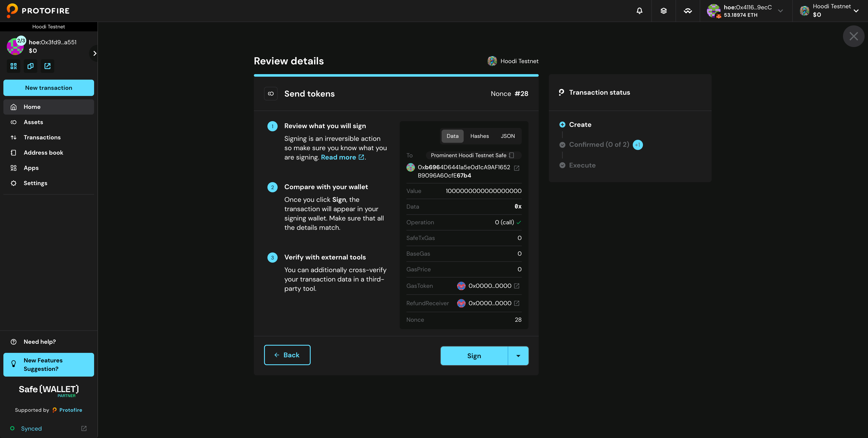Viewport: 868px width, 438px height.
Task: Click the Sign button
Action: pyautogui.click(x=474, y=356)
